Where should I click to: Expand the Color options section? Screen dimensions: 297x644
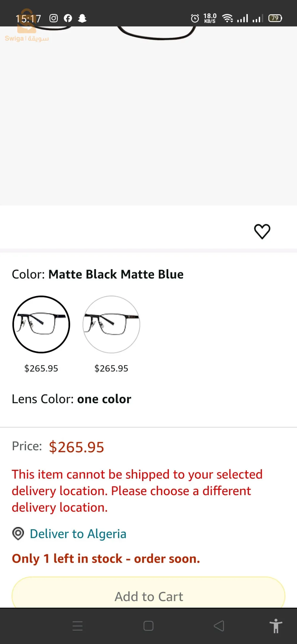coord(97,274)
